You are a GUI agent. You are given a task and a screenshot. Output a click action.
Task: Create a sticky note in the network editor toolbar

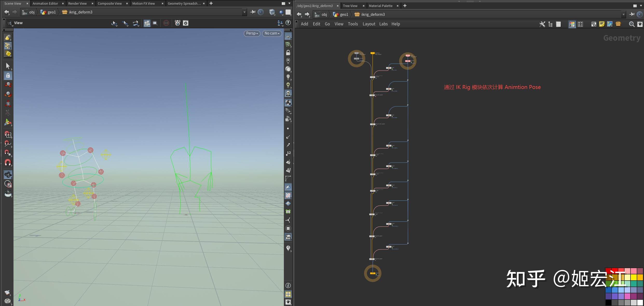tap(602, 24)
